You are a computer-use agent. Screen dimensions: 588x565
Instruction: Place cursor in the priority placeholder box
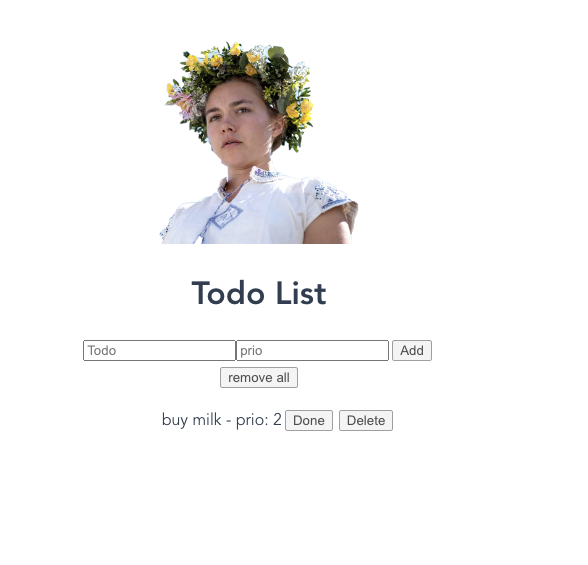(312, 351)
